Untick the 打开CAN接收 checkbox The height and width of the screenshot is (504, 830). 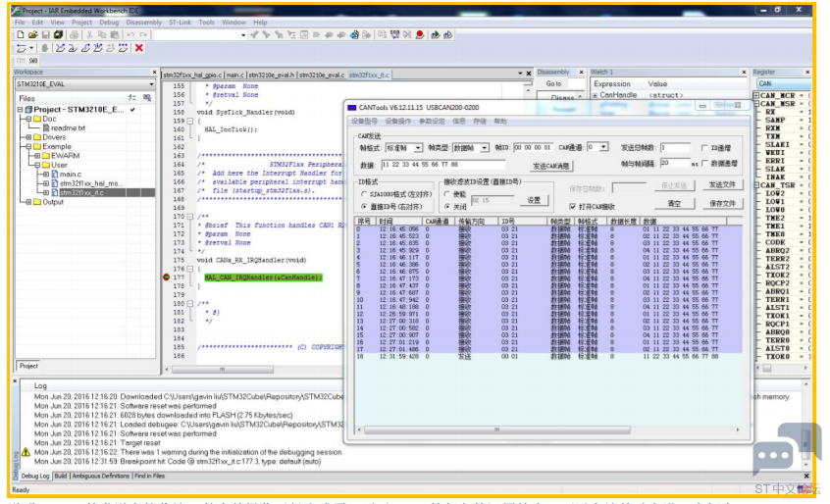tap(573, 206)
